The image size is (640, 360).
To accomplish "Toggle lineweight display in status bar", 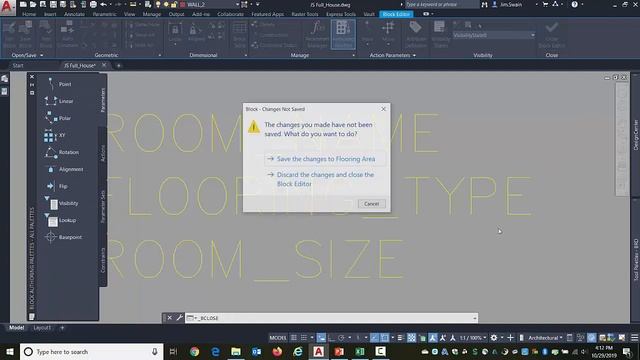I will [x=400, y=338].
